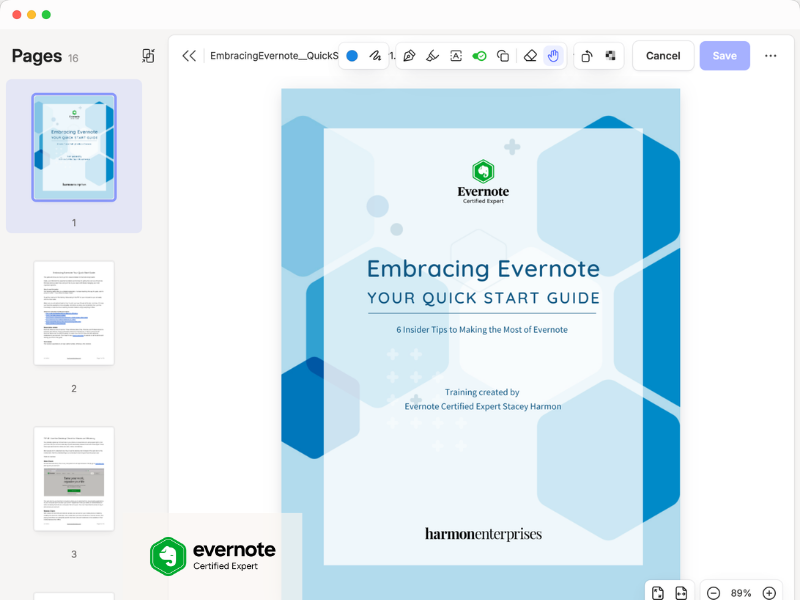This screenshot has width=800, height=600.
Task: Click the fit-to-width icon
Action: (681, 593)
